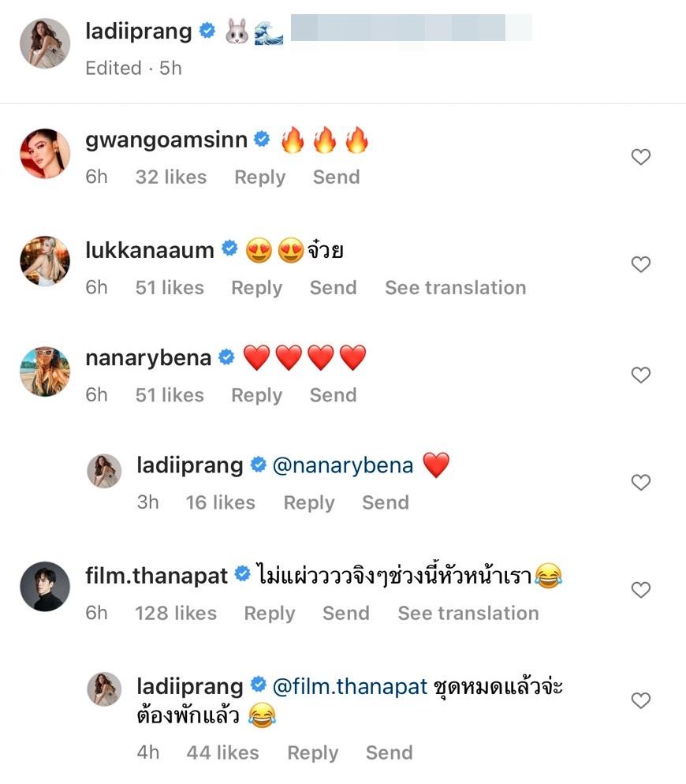Open ladiiprang username in the caption

(x=139, y=32)
